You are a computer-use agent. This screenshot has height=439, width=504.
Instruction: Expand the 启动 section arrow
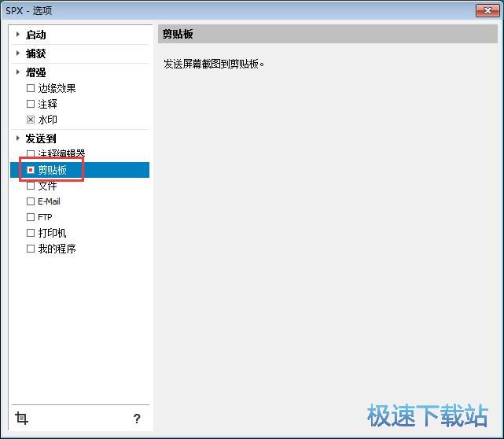(x=17, y=34)
